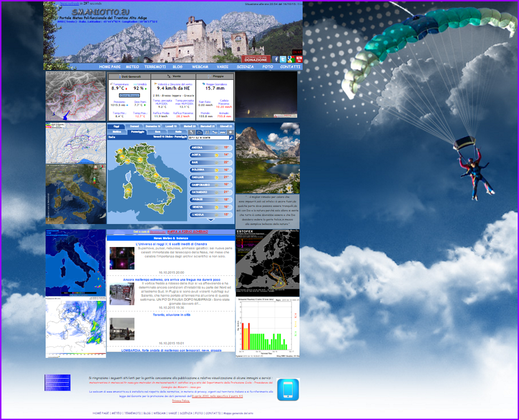The image size is (519, 420).
Task: Select the sea waves view icon
Action: click(223, 132)
